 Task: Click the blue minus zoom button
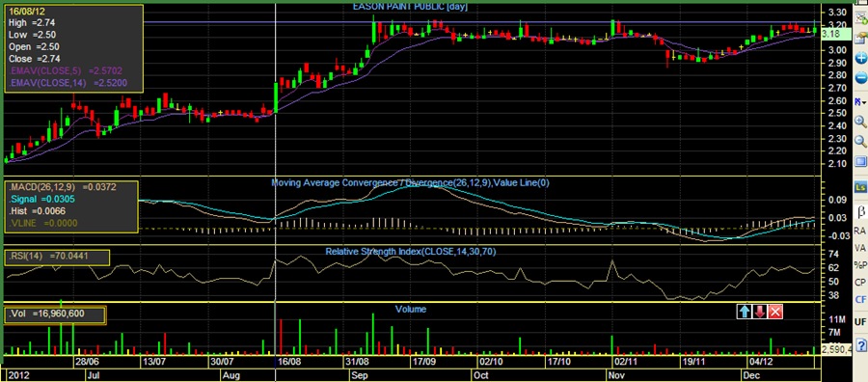click(861, 77)
